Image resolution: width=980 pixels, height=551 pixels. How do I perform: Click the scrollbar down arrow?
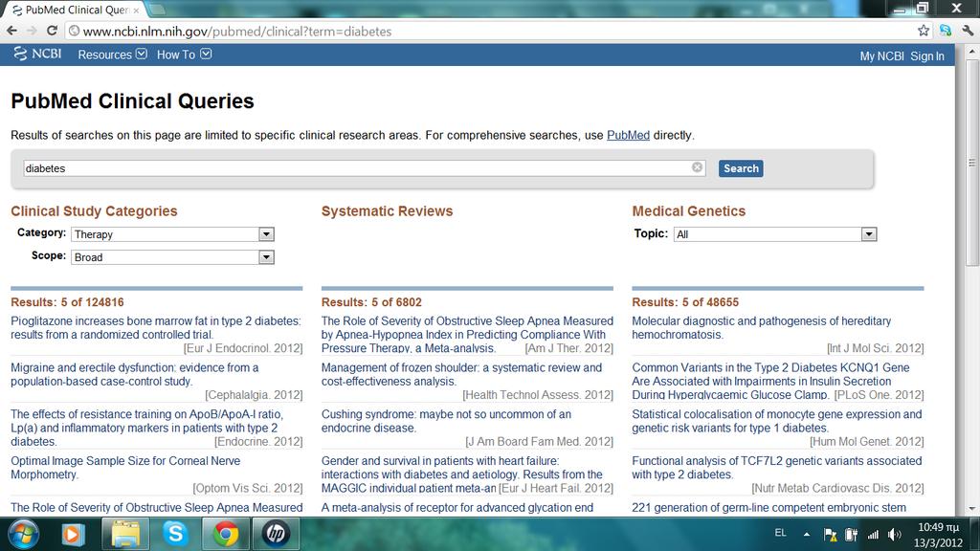(972, 509)
